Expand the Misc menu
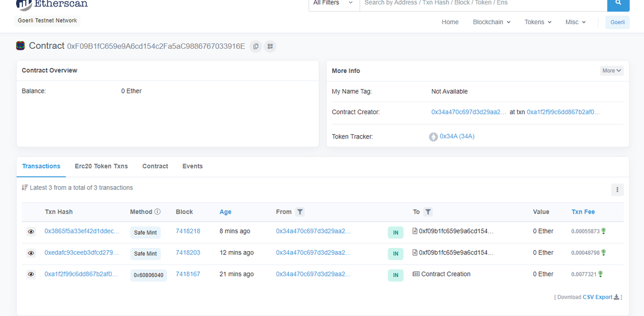The image size is (644, 316). (576, 22)
